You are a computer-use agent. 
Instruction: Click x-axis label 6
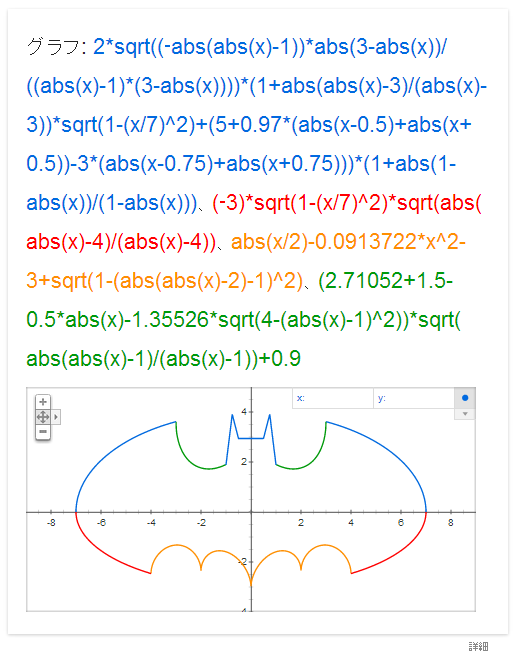pos(401,523)
